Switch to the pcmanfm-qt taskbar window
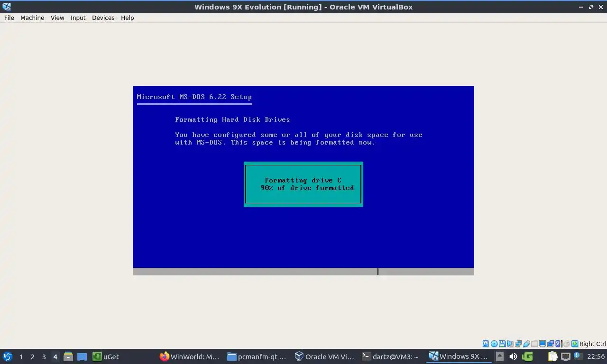 tap(257, 356)
